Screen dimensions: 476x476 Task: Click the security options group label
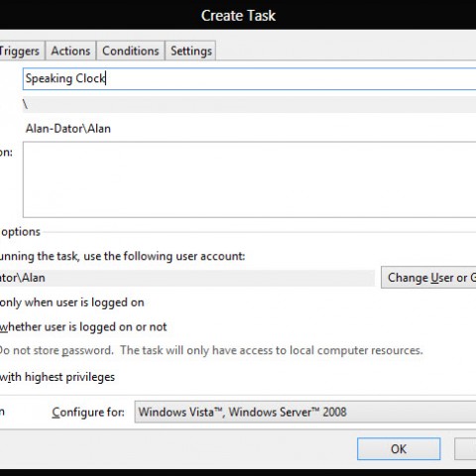tap(21, 232)
